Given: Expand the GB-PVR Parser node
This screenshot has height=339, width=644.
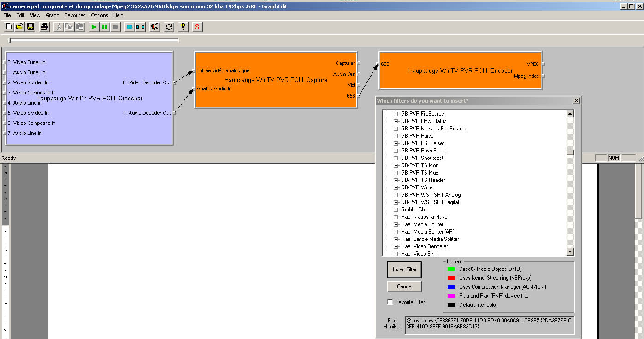Looking at the screenshot, I should pos(396,136).
